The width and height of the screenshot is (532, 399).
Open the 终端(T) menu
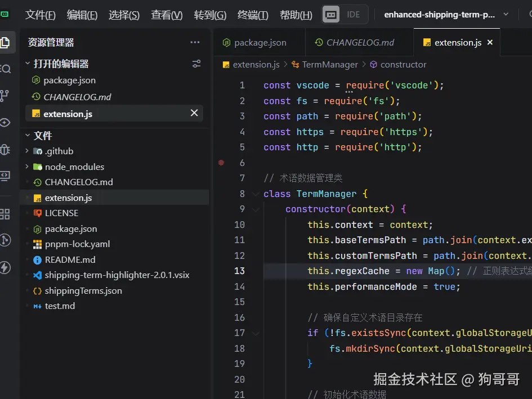click(253, 15)
